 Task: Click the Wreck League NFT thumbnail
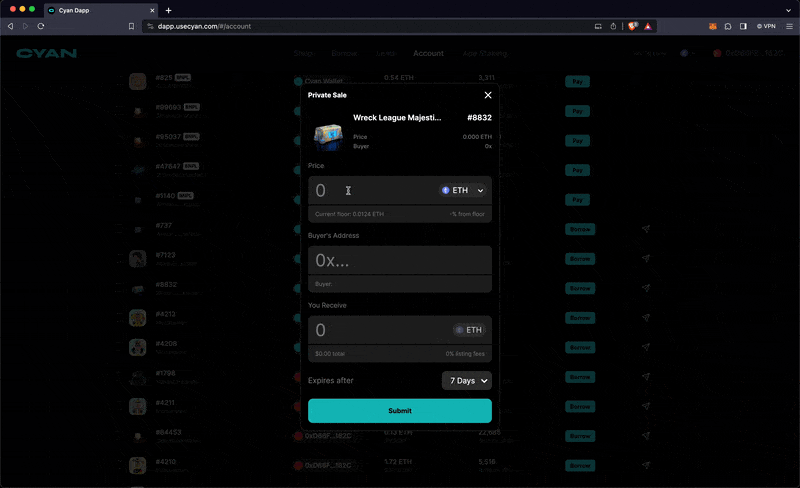pos(328,136)
